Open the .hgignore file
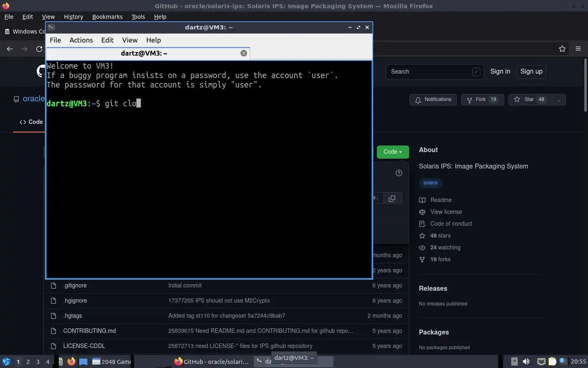The height and width of the screenshot is (368, 588). (75, 301)
